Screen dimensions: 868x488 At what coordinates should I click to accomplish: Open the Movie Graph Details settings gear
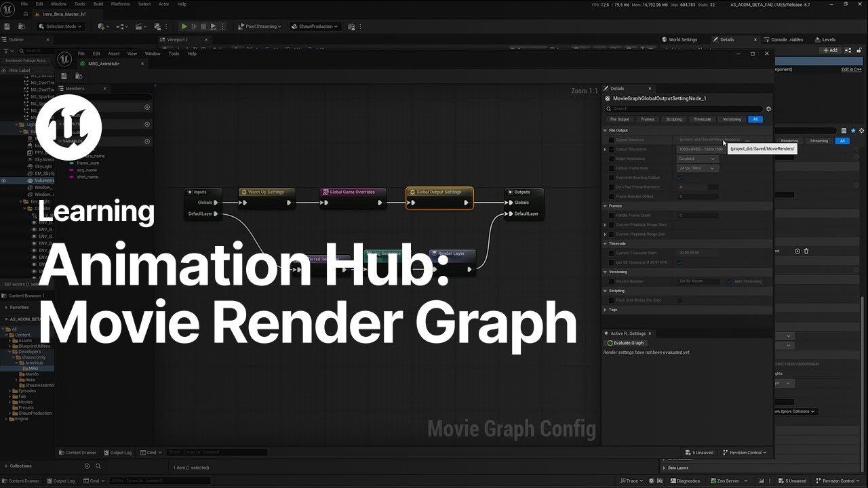pyautogui.click(x=768, y=108)
